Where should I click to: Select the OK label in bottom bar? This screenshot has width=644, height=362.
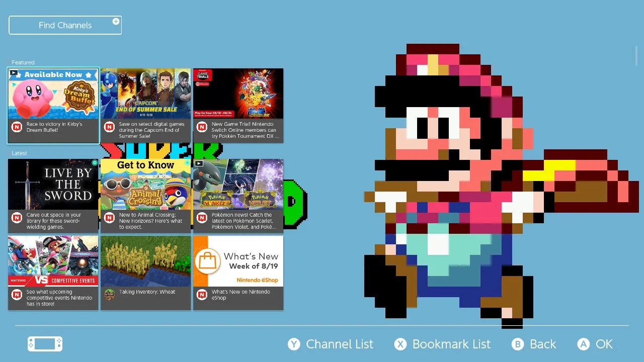(x=604, y=344)
